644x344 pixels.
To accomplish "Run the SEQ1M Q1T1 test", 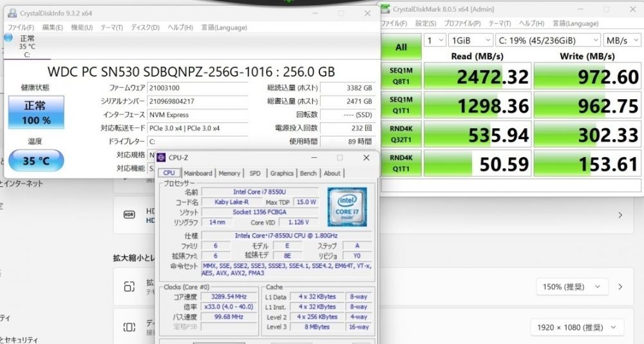I will coord(401,105).
